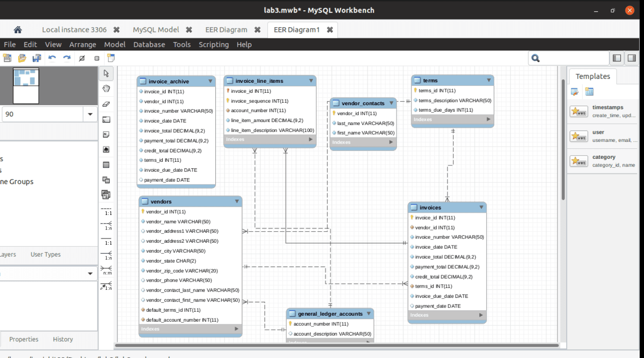Open the Arrange menu
Image resolution: width=644 pixels, height=358 pixels.
click(83, 44)
